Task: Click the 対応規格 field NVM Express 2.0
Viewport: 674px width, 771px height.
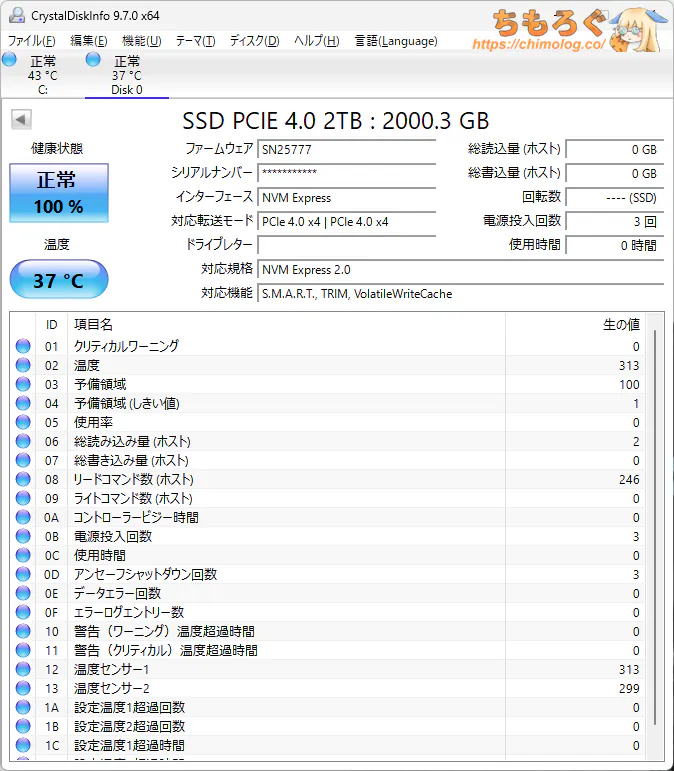Action: pyautogui.click(x=461, y=269)
